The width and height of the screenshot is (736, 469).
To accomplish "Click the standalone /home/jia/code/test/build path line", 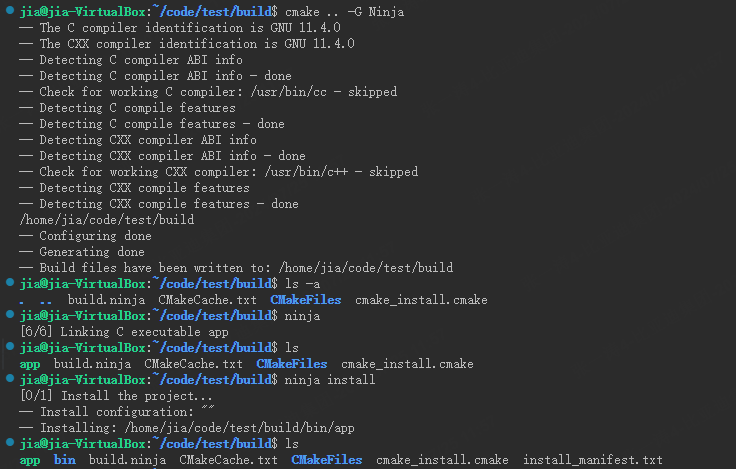I will tap(107, 220).
